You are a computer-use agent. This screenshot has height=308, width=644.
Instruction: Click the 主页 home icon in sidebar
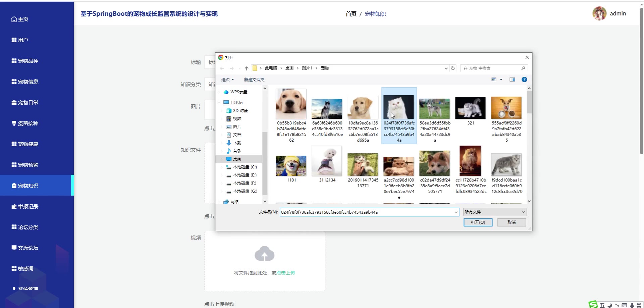(x=14, y=19)
